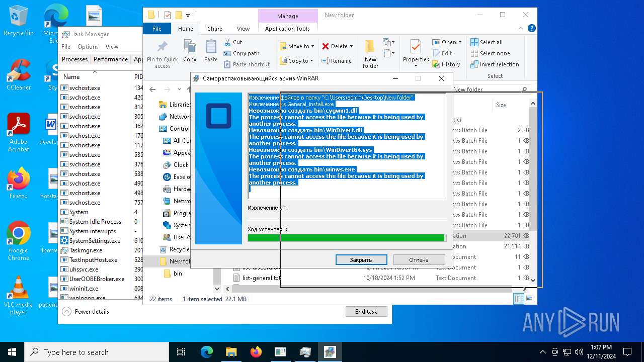
Task: Switch to the Home ribbon tab
Action: pos(185,29)
